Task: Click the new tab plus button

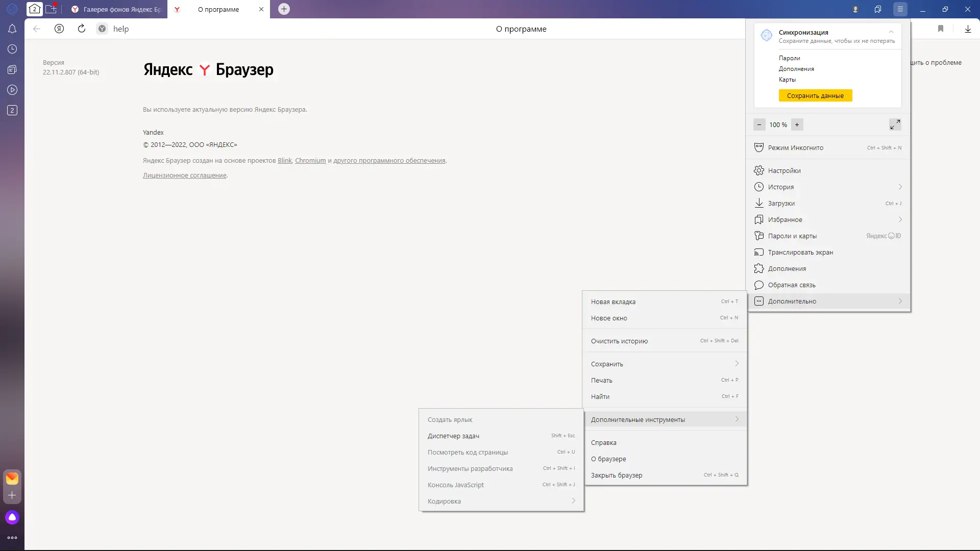Action: [284, 9]
